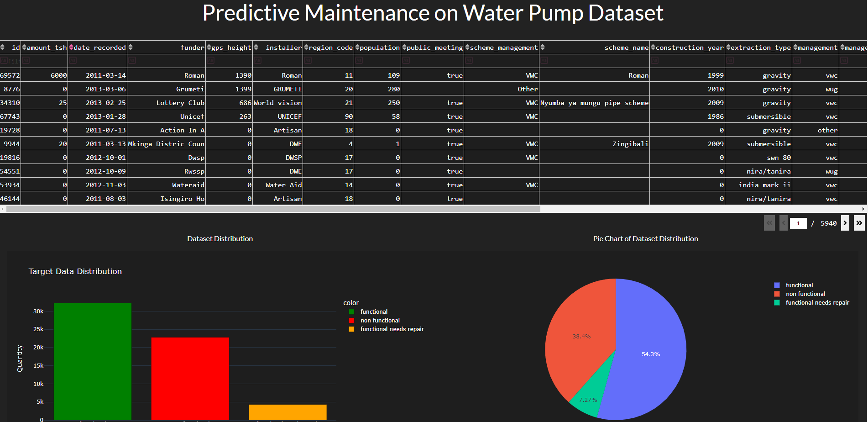
Task: Click the green functional color swatch
Action: 350,311
